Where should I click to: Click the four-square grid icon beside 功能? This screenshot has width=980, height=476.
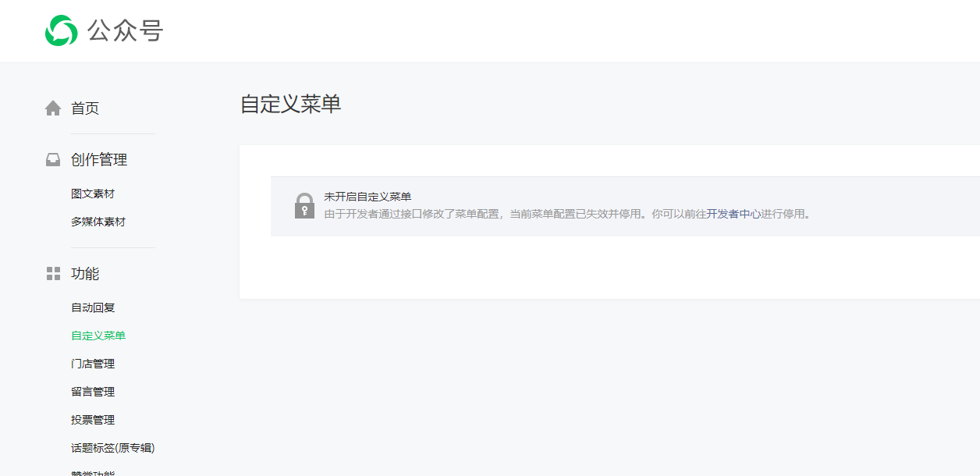pyautogui.click(x=53, y=274)
